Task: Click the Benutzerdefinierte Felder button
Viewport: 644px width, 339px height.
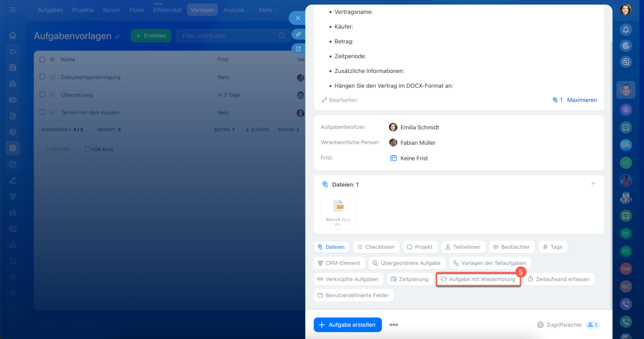Action: click(x=353, y=295)
